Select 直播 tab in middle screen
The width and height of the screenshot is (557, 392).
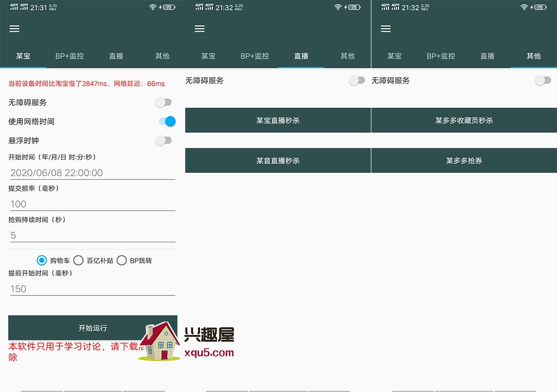click(301, 56)
